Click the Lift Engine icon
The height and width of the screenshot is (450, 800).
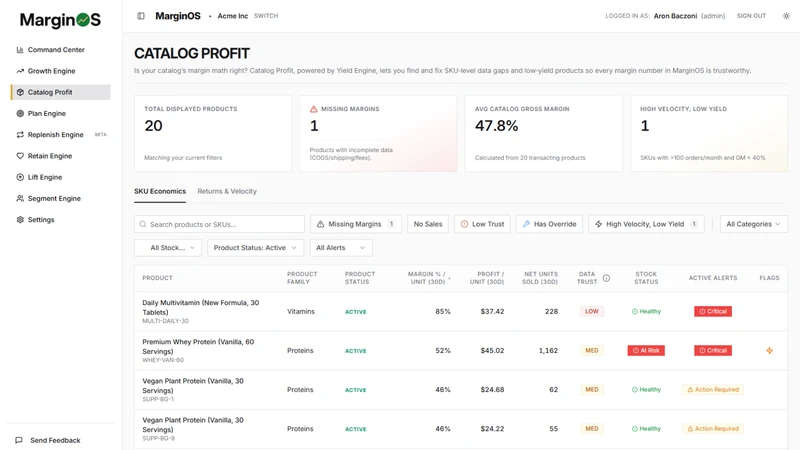20,177
